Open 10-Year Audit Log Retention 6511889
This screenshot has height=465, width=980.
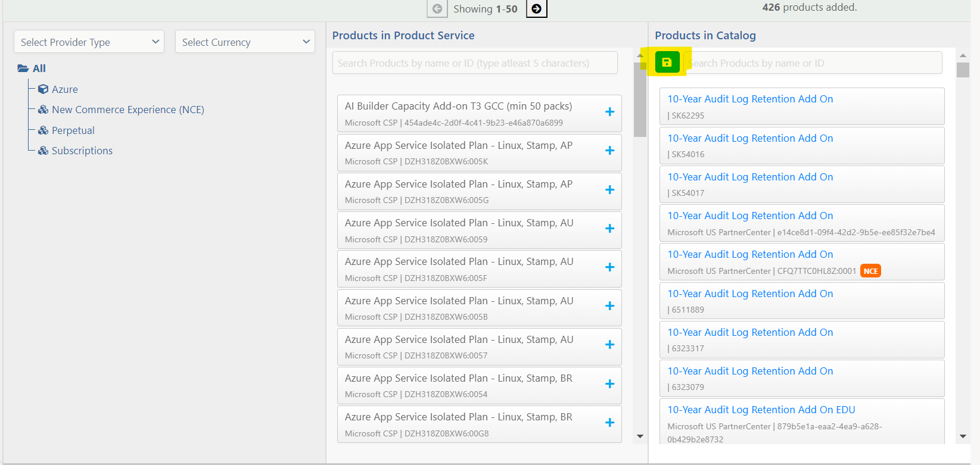point(750,294)
